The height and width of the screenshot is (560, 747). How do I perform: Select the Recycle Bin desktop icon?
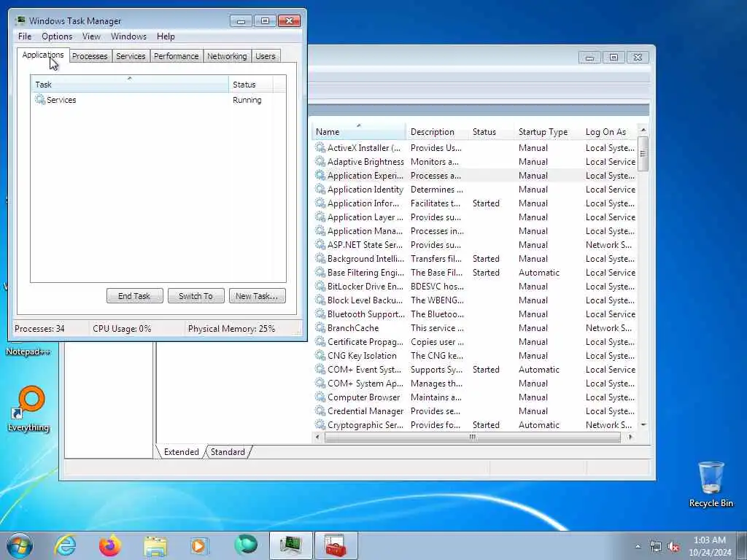tap(711, 484)
